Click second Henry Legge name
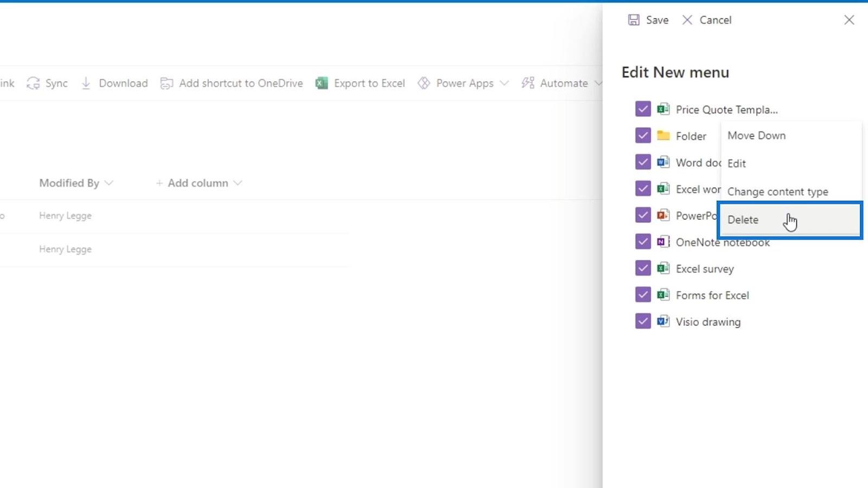Viewport: 868px width, 488px height. point(65,249)
